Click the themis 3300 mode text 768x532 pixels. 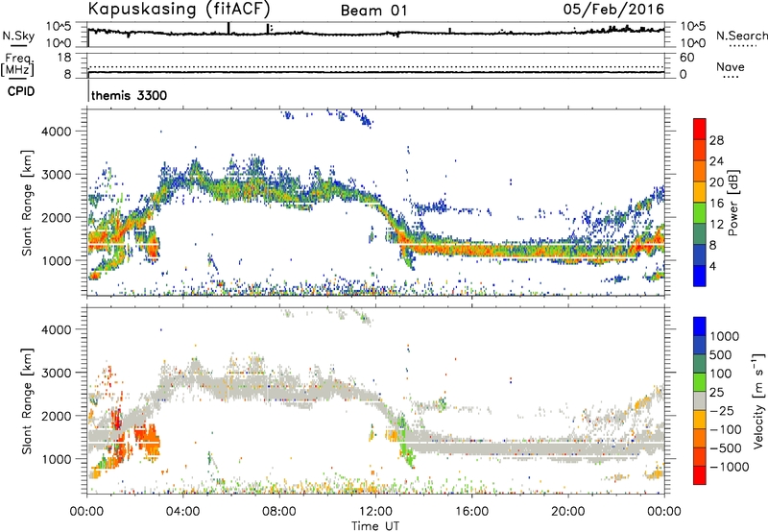click(x=130, y=95)
